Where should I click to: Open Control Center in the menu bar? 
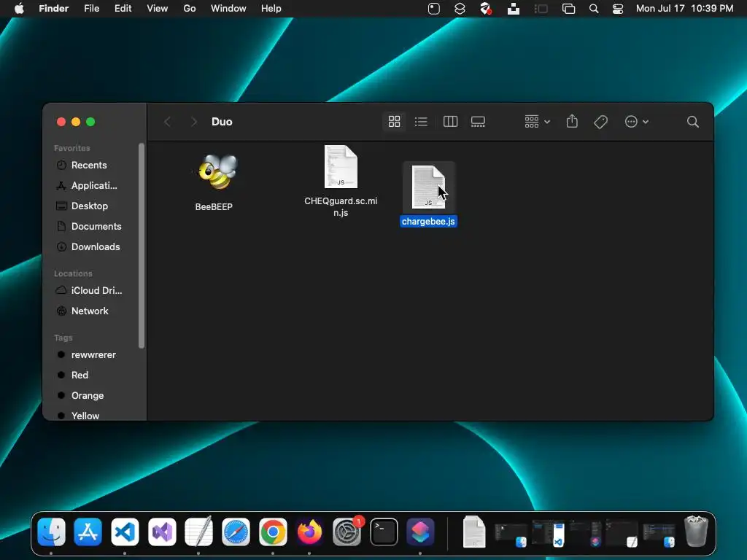(x=618, y=9)
